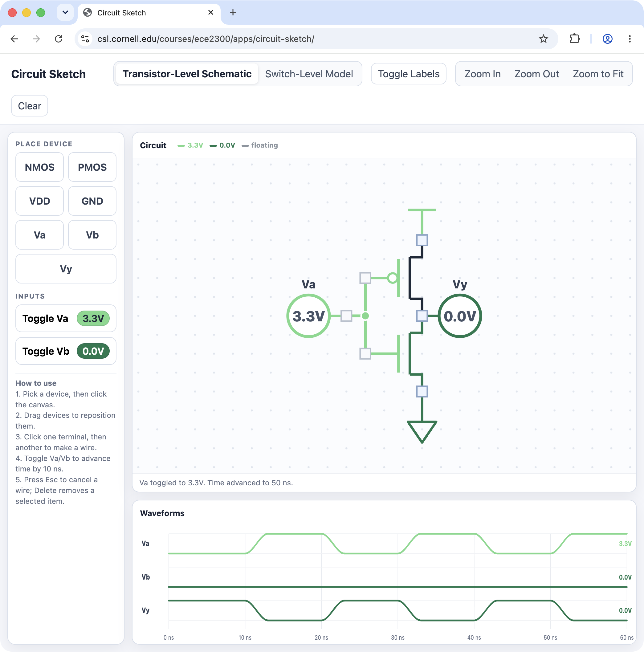The image size is (644, 652).
Task: Select the Vy 0.0V output circle on canvas
Action: (x=460, y=316)
